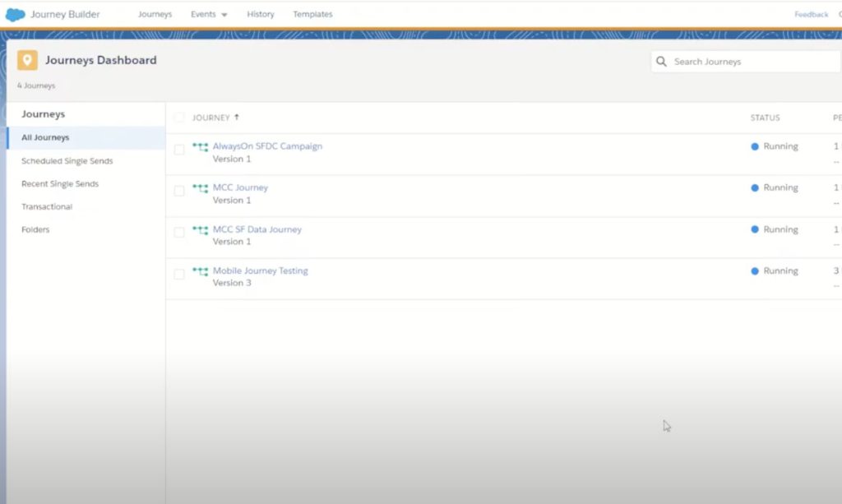The width and height of the screenshot is (842, 504).
Task: Click the MCC SF Data Journey icon
Action: [200, 230]
